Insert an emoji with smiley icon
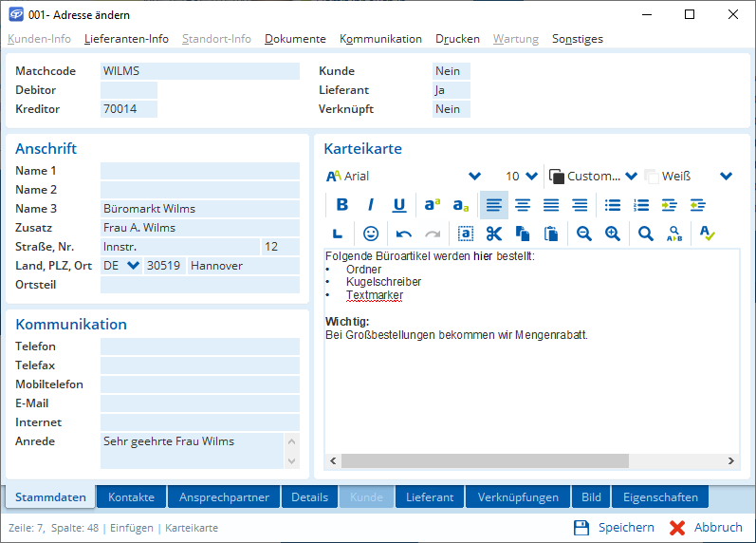The width and height of the screenshot is (756, 543). (x=371, y=234)
